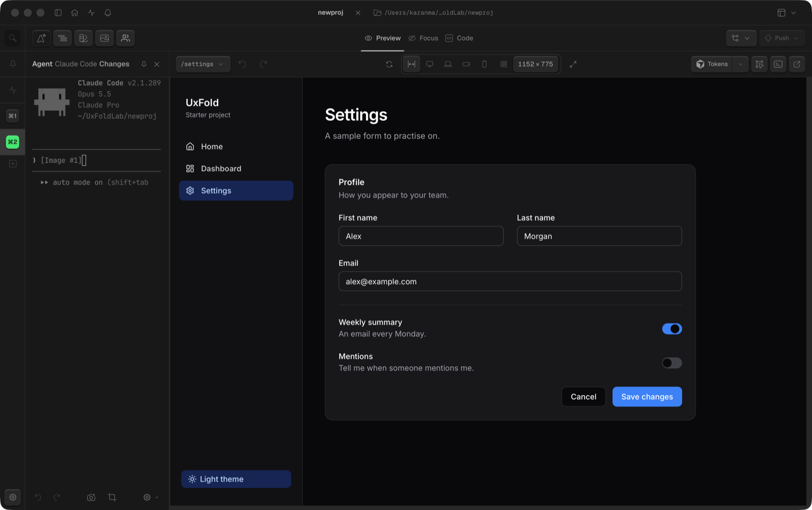Expand the preview to fullscreen
The width and height of the screenshot is (812, 510).
point(573,64)
